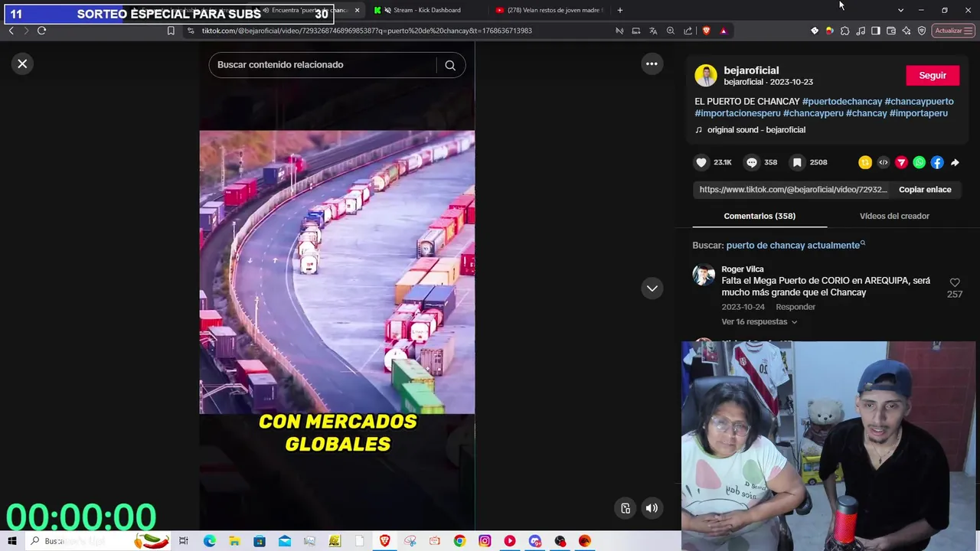Open zoom magnifier icon in address bar
This screenshot has width=980, height=551.
671,31
